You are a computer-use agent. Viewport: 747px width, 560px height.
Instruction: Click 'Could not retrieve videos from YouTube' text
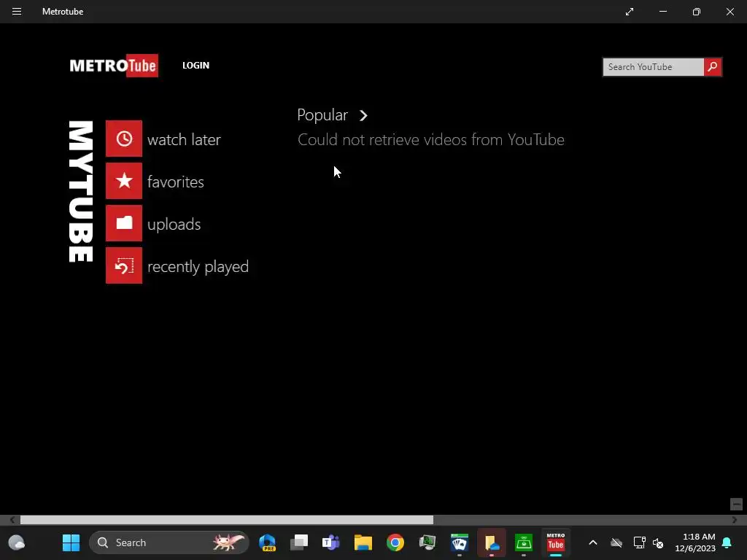click(430, 140)
